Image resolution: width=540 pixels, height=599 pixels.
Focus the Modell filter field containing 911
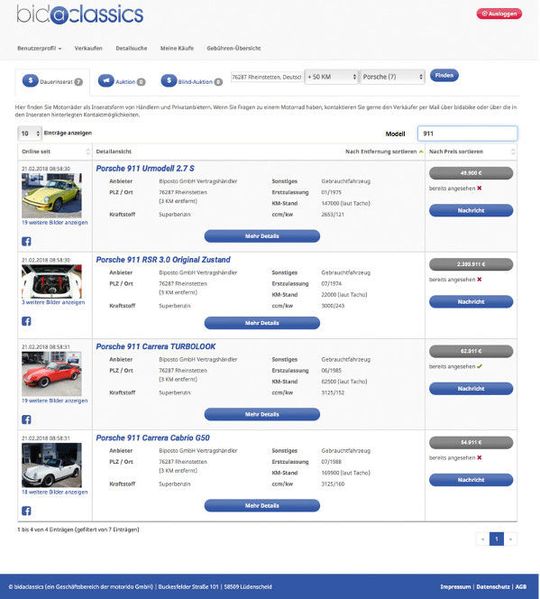coord(467,134)
